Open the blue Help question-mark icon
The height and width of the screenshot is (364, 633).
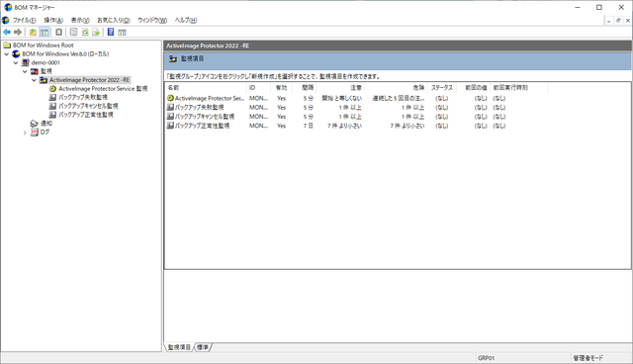click(x=111, y=32)
